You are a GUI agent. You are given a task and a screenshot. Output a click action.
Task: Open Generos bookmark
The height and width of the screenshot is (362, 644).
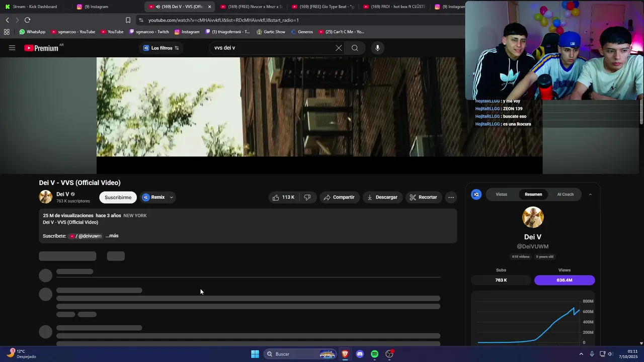coord(302,32)
